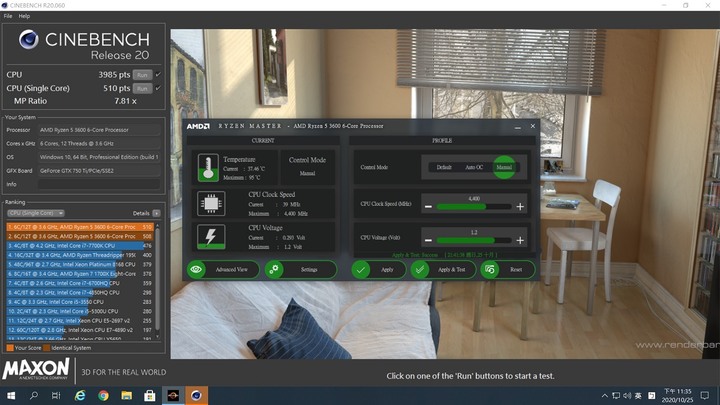Select Manual control mode
Image resolution: width=720 pixels, height=405 pixels.
[x=504, y=167]
